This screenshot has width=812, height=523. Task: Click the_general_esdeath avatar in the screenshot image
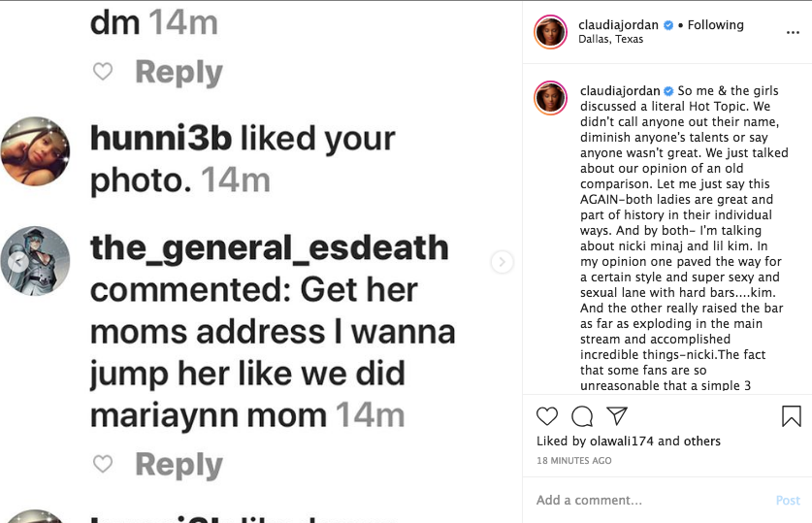[x=35, y=261]
